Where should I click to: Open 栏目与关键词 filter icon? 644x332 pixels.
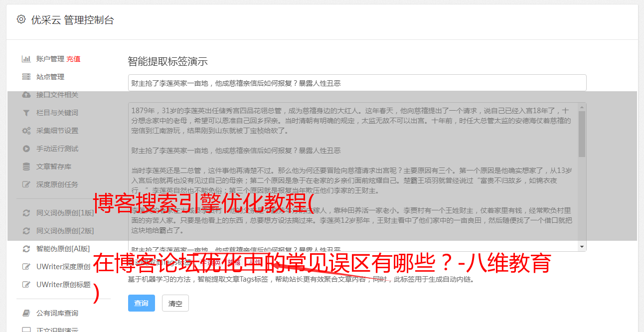(26, 113)
